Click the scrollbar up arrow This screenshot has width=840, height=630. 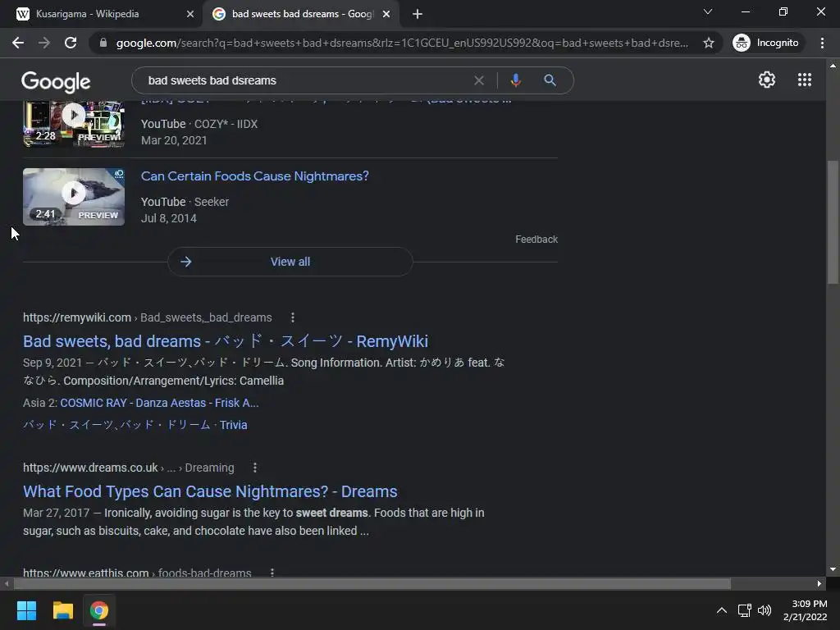(x=833, y=66)
